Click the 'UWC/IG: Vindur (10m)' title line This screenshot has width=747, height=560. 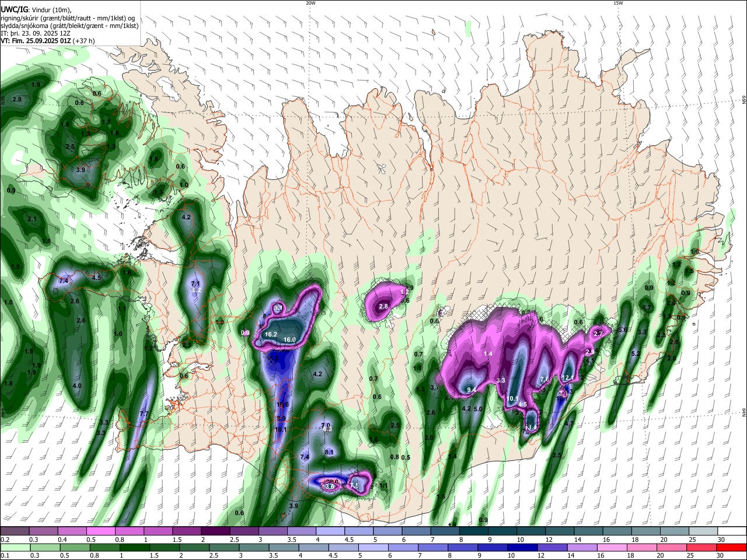click(x=37, y=10)
